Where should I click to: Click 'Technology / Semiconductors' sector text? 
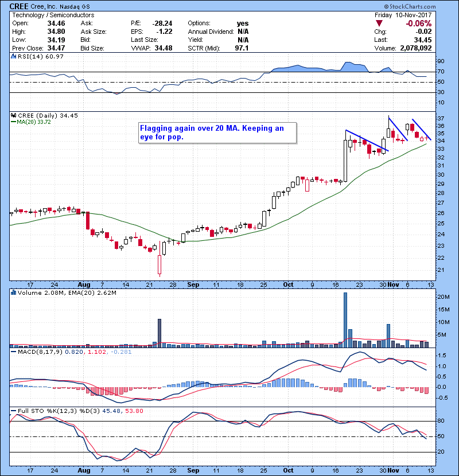[x=53, y=15]
